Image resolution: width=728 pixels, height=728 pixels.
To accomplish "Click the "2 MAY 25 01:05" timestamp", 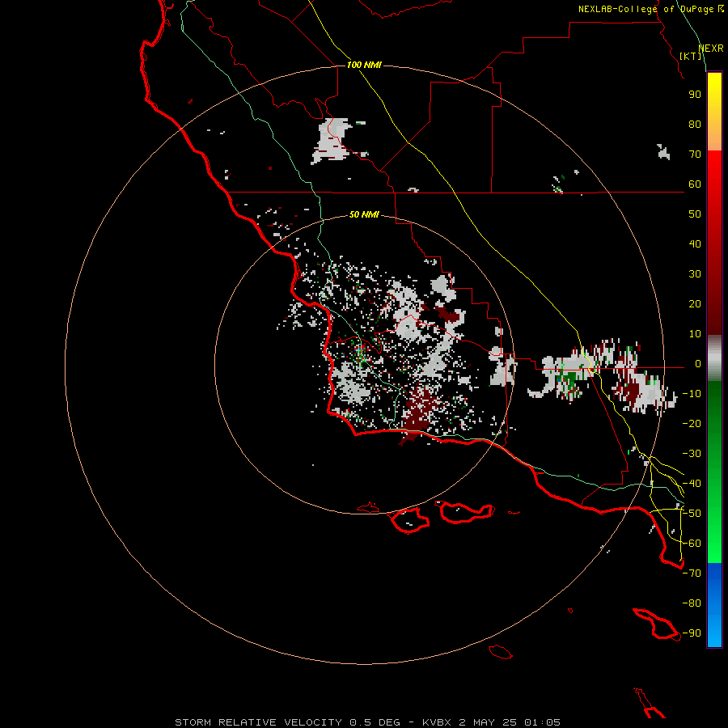I will click(510, 722).
